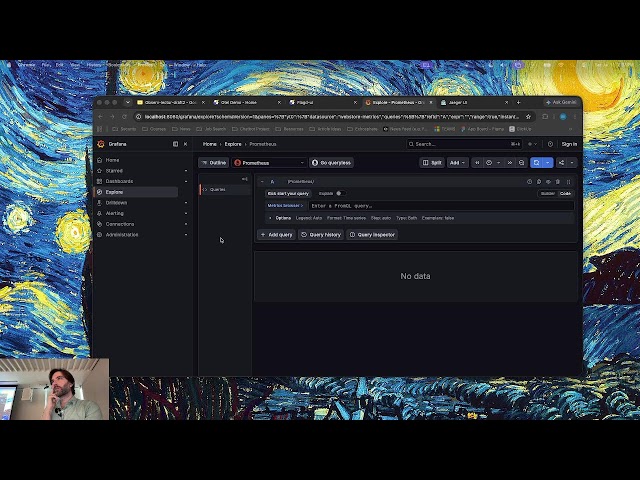This screenshot has width=640, height=480.
Task: Click Kick start your query button
Action: click(288, 193)
